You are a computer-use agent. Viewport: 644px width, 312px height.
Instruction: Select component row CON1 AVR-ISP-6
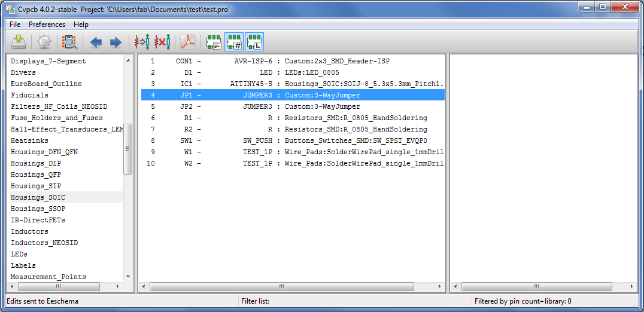[293, 61]
